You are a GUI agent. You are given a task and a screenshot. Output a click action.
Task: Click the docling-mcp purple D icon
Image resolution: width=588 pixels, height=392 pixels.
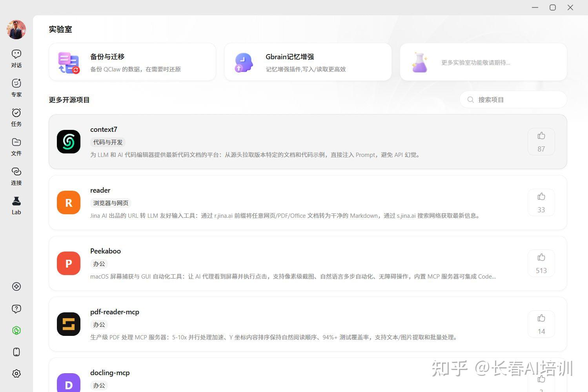69,383
